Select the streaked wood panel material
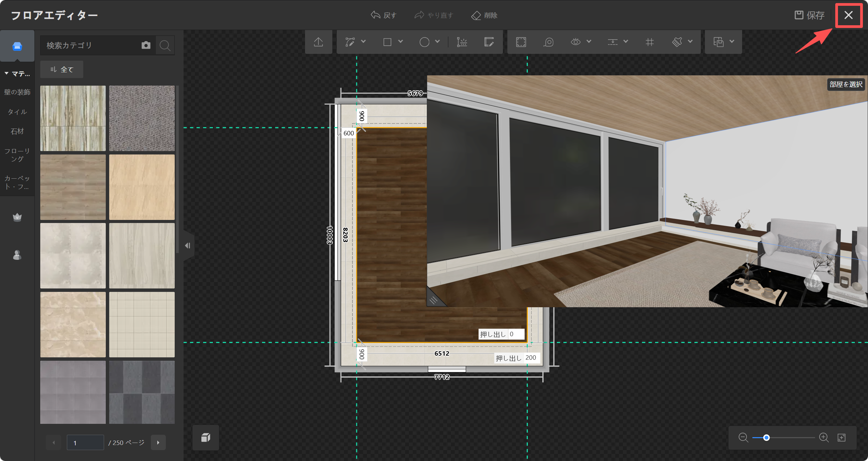The image size is (868, 461). [73, 118]
